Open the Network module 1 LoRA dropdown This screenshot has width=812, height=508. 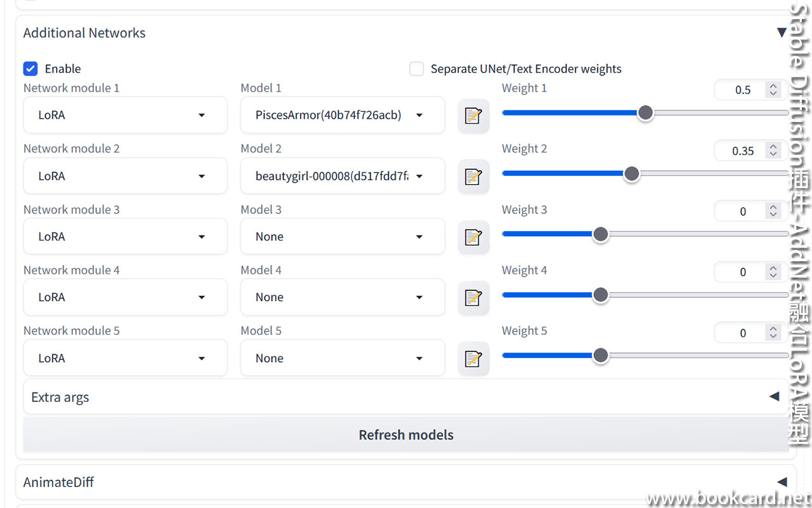[x=125, y=115]
